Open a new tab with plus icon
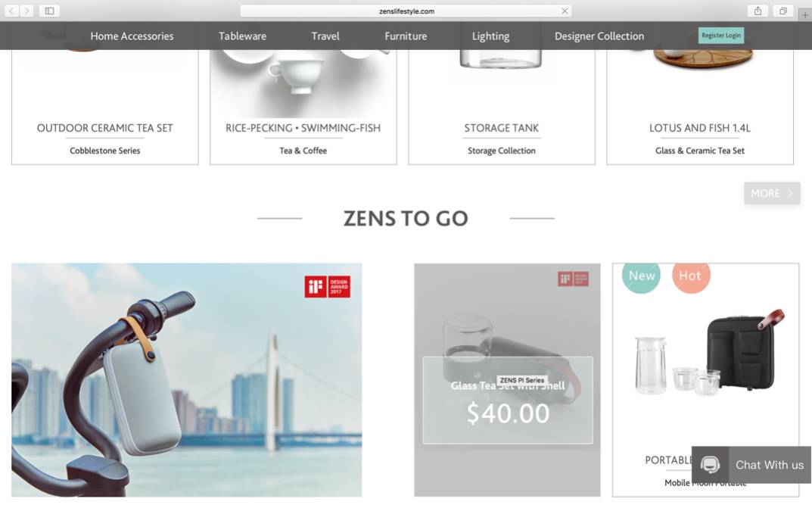Screen dimensions: 812x508 [x=804, y=16]
